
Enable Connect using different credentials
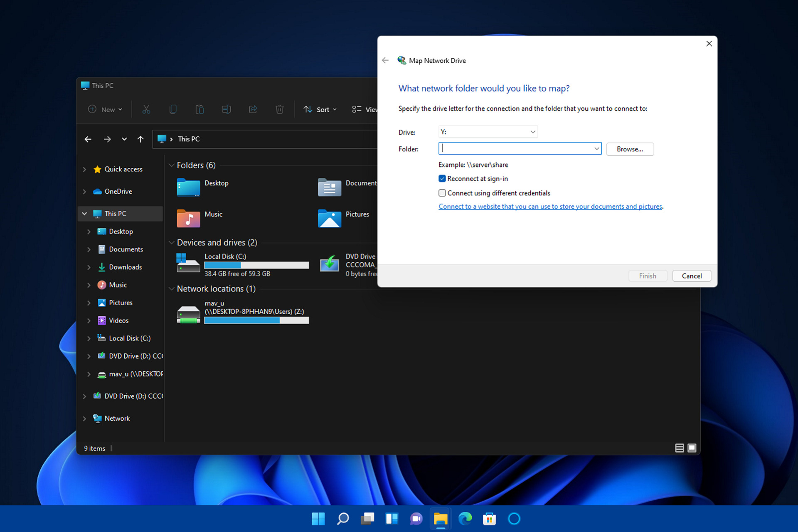pyautogui.click(x=442, y=193)
